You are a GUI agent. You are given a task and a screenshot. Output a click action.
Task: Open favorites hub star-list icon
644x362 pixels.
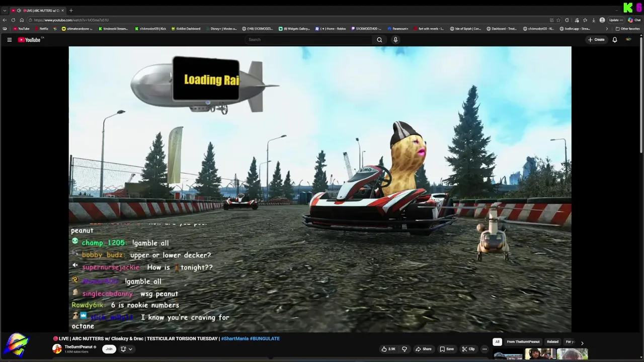coord(585,20)
